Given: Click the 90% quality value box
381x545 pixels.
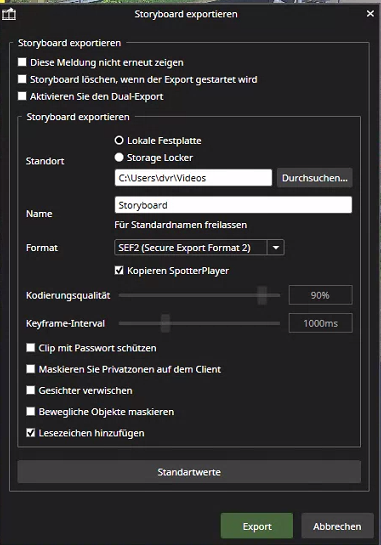Looking at the screenshot, I should click(321, 295).
